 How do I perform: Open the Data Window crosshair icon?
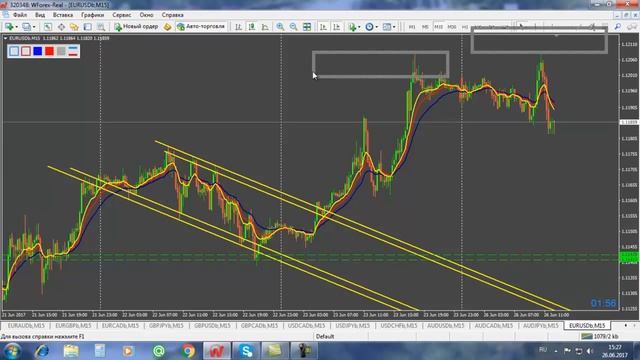click(61, 27)
